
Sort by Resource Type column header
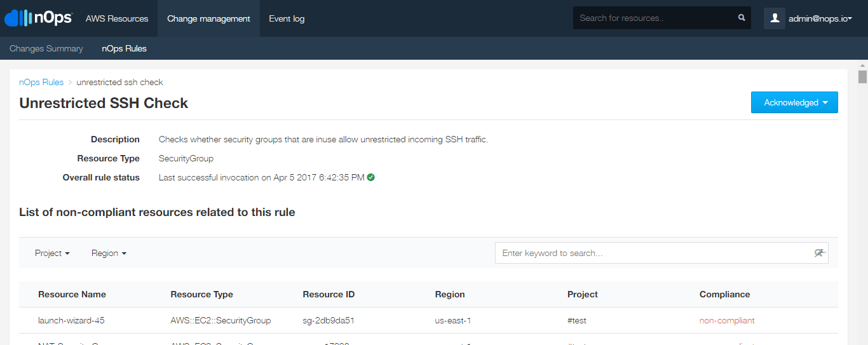click(x=201, y=294)
